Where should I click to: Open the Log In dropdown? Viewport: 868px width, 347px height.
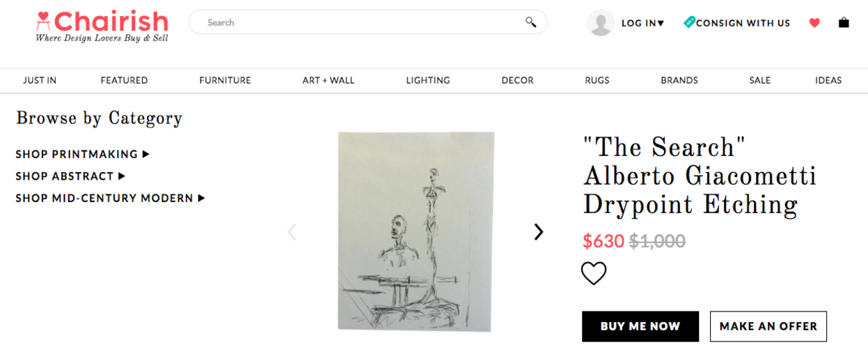tap(642, 23)
